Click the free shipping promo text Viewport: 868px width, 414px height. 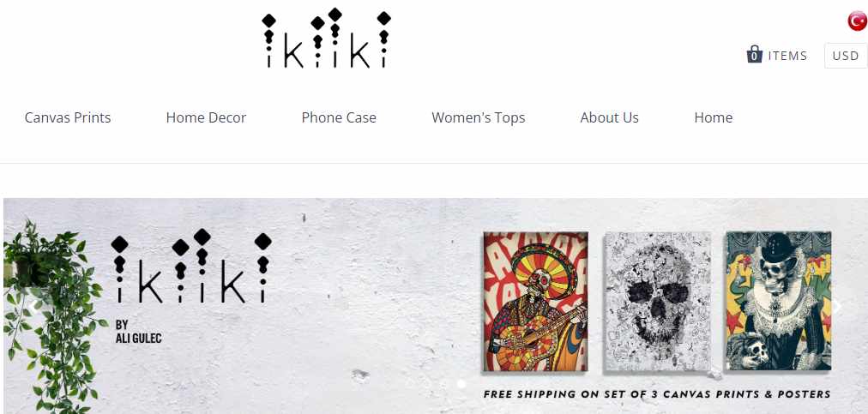(x=657, y=394)
